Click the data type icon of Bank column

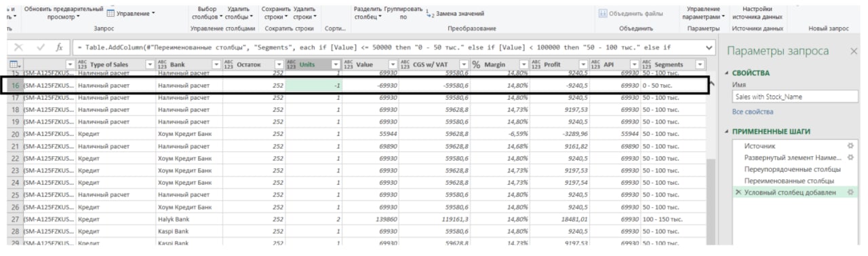tap(161, 64)
